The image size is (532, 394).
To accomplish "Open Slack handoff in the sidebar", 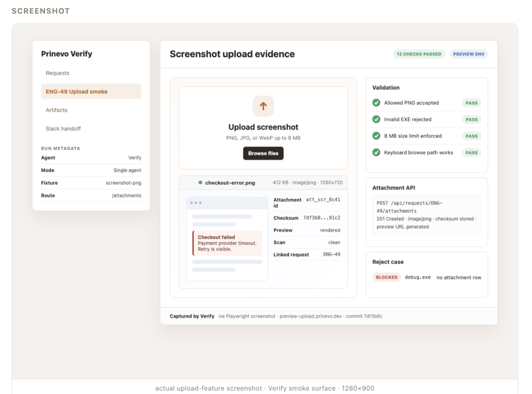I will pos(91,129).
